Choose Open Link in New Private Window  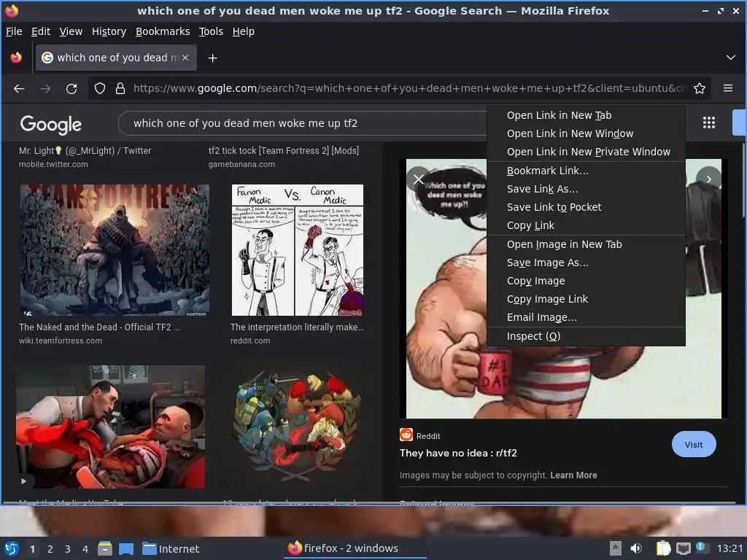tap(586, 152)
